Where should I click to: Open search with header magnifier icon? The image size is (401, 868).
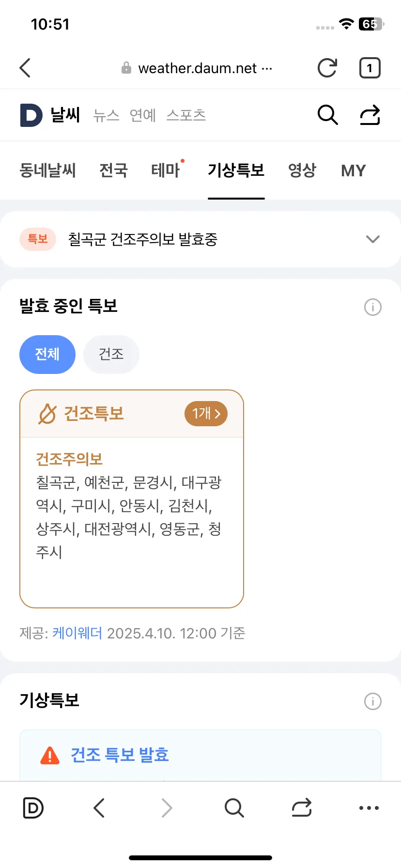(x=327, y=115)
